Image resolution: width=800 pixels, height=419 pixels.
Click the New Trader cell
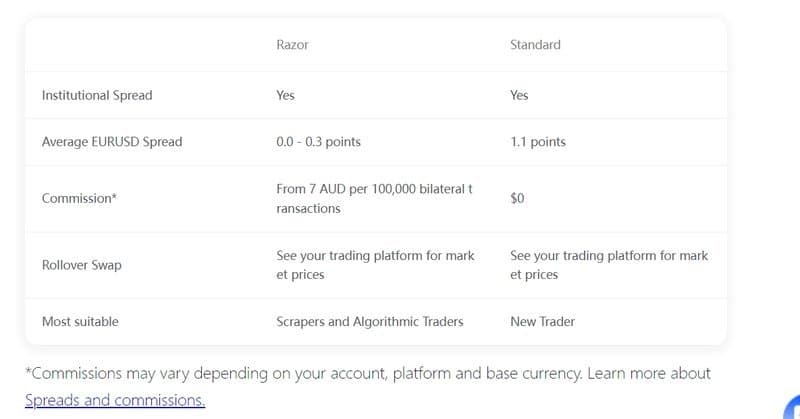click(542, 322)
